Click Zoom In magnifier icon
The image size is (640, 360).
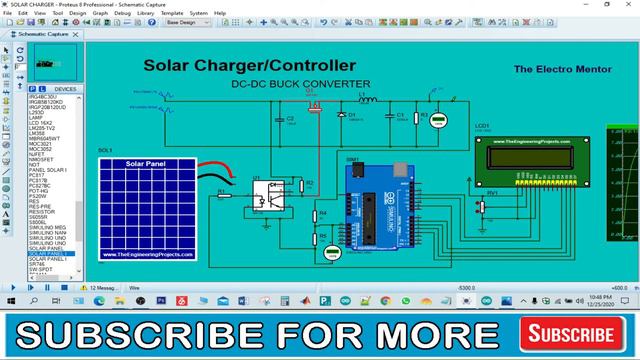274,22
